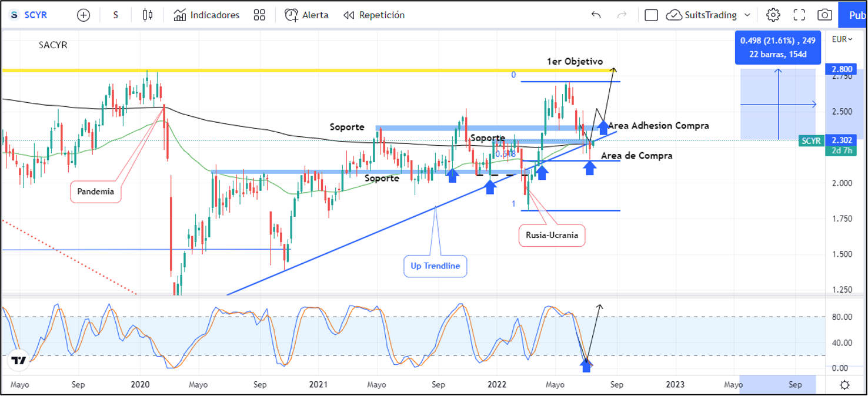This screenshot has height=396, width=868.
Task: Open chart settings gear icon
Action: (773, 15)
